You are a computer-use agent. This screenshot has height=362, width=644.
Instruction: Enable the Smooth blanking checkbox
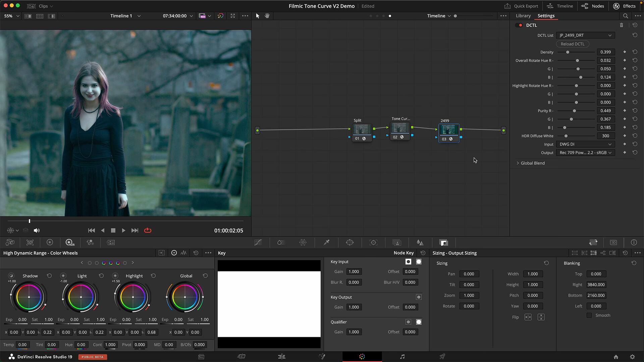tap(589, 315)
